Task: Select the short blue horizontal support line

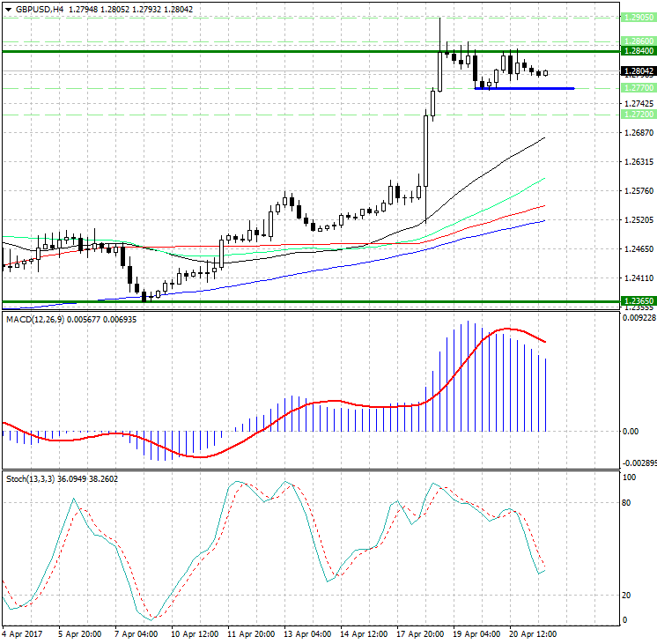Action: tap(524, 88)
